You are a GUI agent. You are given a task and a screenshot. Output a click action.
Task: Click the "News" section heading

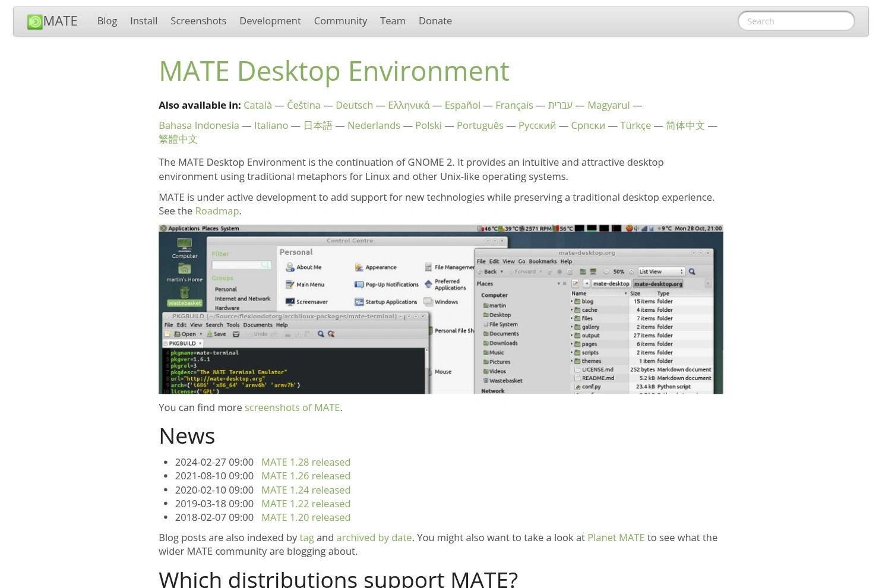[x=186, y=436]
